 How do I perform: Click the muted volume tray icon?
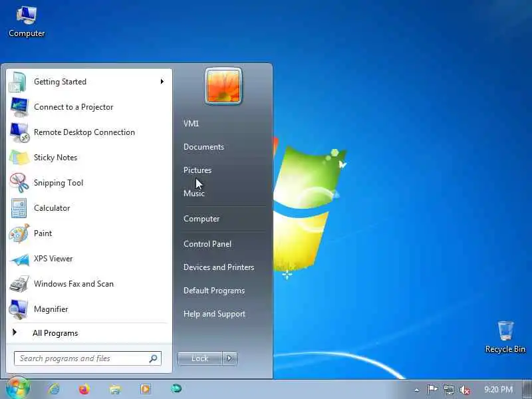pyautogui.click(x=465, y=390)
